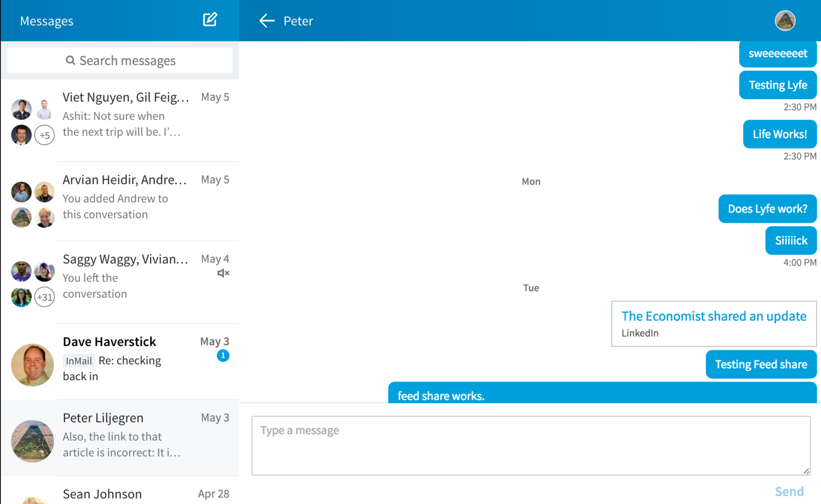The width and height of the screenshot is (821, 504).
Task: Open the Saggy Waggy, Vivian conversation
Action: click(x=120, y=282)
